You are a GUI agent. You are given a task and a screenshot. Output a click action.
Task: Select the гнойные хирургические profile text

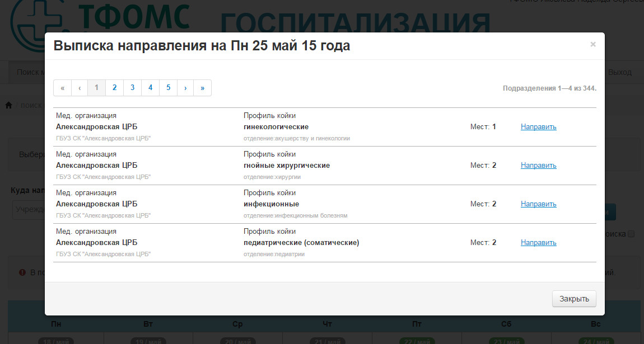pos(287,165)
